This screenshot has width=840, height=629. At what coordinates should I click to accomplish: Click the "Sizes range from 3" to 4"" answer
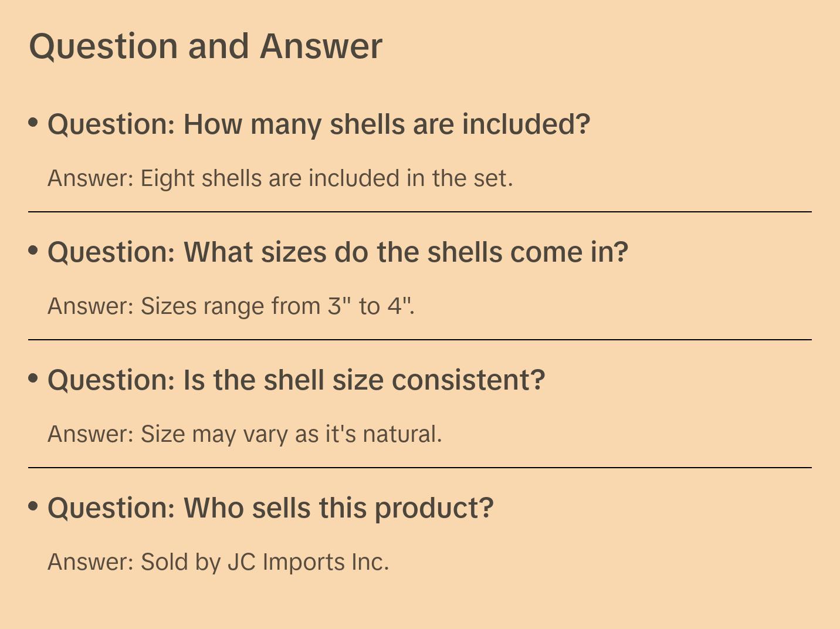pyautogui.click(x=231, y=306)
